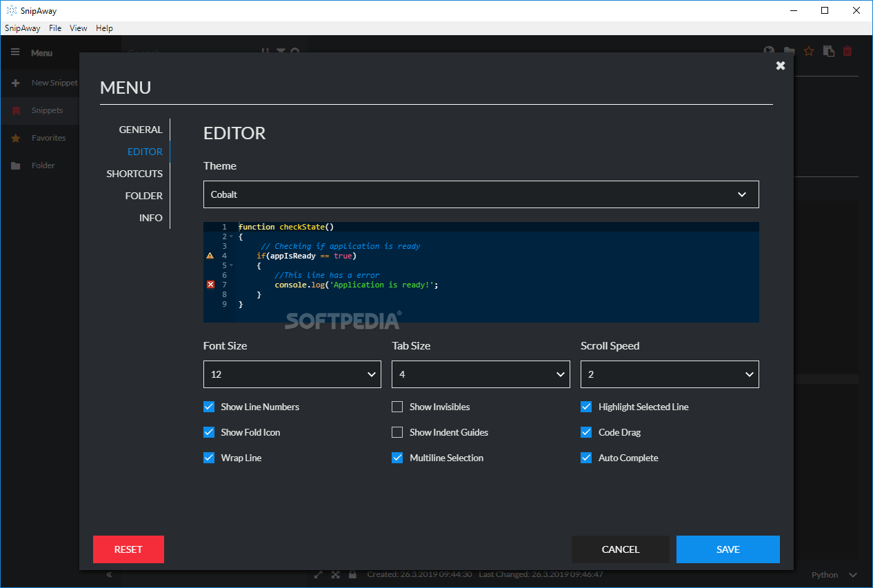The height and width of the screenshot is (588, 873).
Task: Click the lock icon in the bottom bar
Action: coord(352,574)
